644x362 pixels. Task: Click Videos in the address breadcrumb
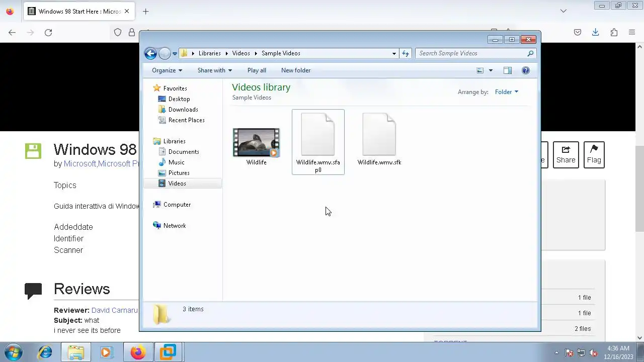pos(241,53)
